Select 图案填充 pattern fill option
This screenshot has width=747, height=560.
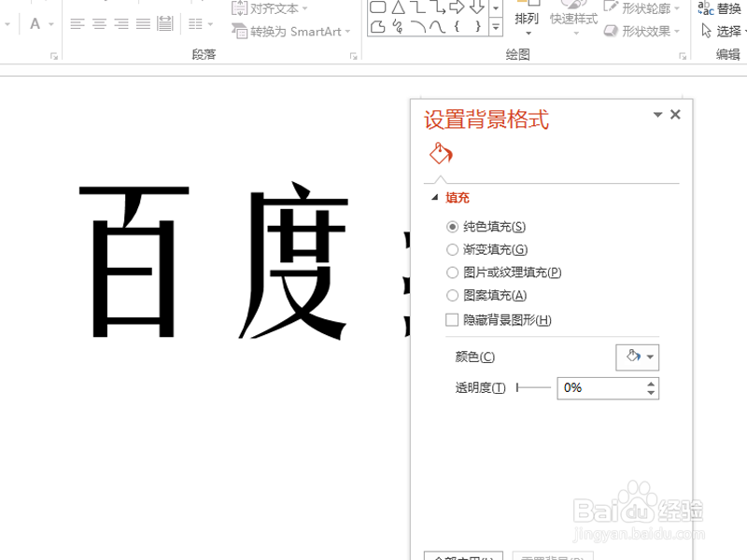(486, 295)
